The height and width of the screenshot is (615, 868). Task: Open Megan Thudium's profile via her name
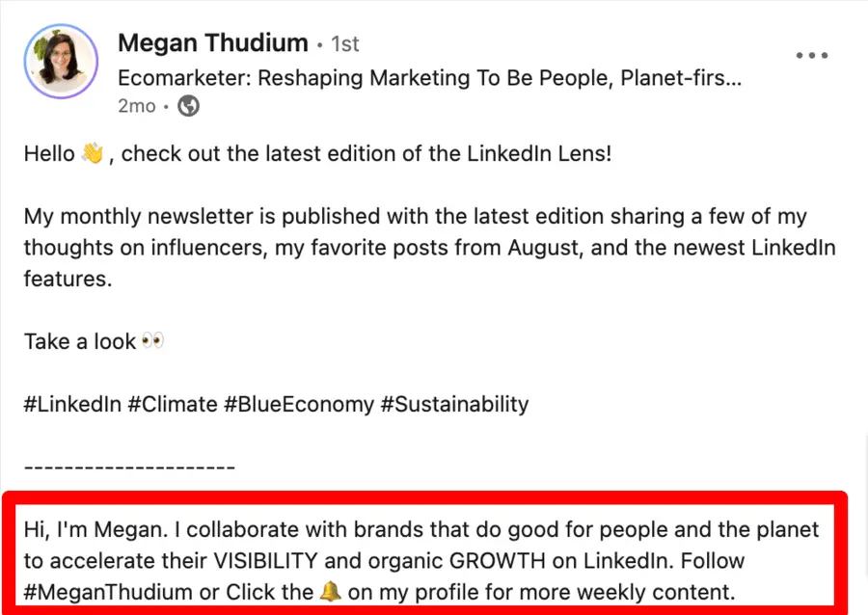(x=212, y=42)
